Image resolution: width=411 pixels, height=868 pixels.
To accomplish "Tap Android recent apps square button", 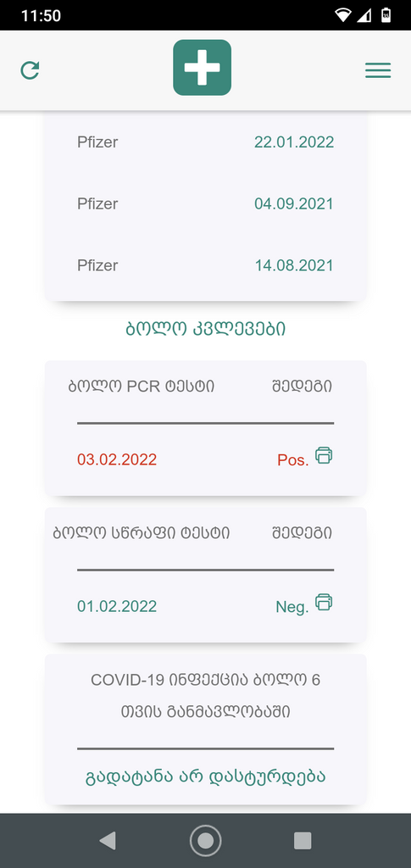I will pyautogui.click(x=303, y=840).
